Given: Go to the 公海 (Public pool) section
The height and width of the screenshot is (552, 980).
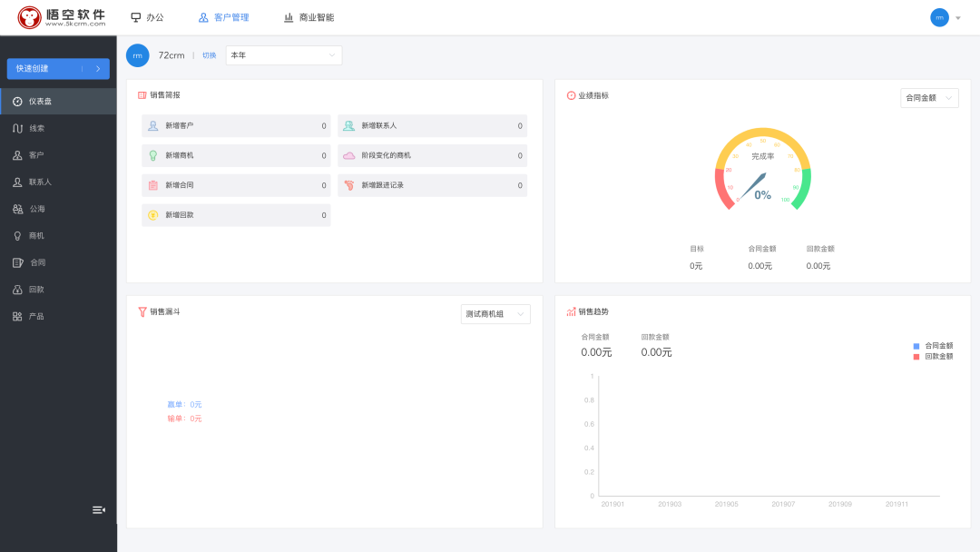Looking at the screenshot, I should [x=36, y=208].
